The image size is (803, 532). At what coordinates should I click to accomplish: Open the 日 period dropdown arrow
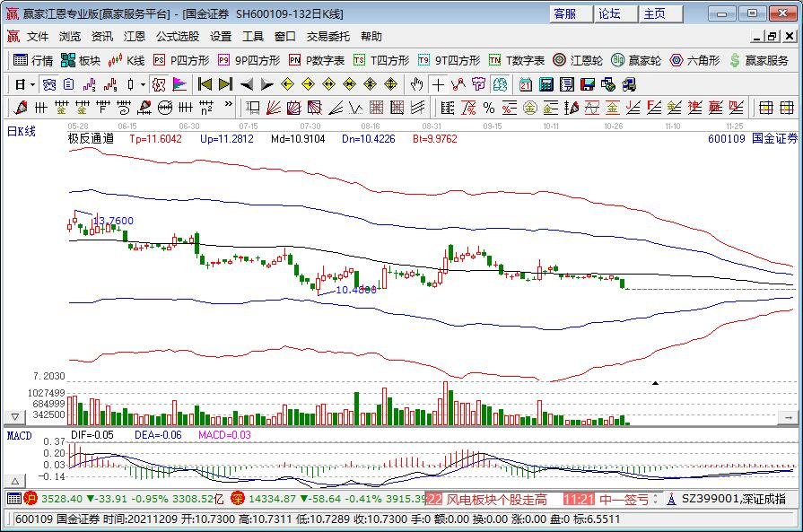point(33,84)
